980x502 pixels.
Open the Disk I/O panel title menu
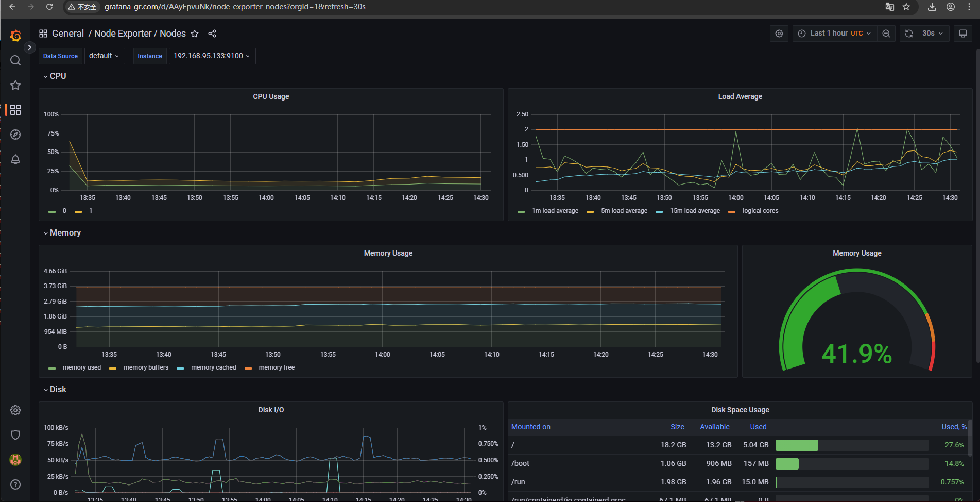tap(271, 410)
